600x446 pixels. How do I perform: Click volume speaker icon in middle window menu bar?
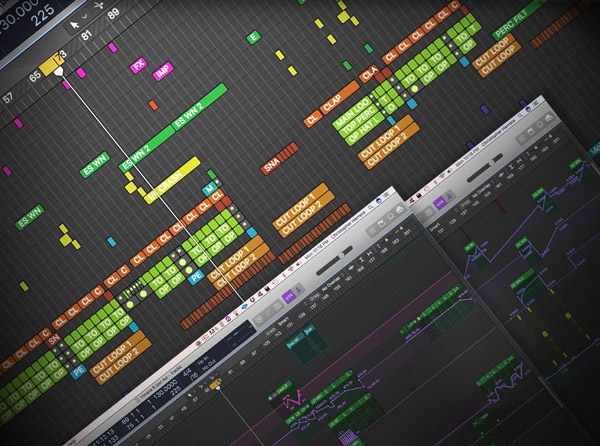pyautogui.click(x=298, y=264)
